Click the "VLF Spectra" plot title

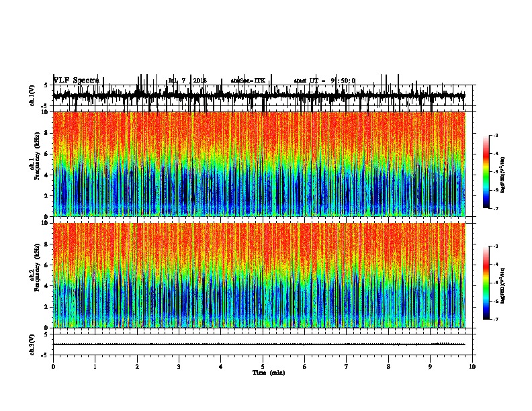coord(77,81)
